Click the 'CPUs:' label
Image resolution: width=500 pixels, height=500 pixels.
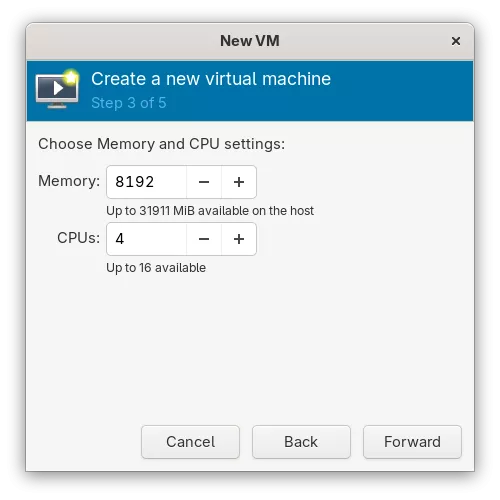pyautogui.click(x=78, y=238)
